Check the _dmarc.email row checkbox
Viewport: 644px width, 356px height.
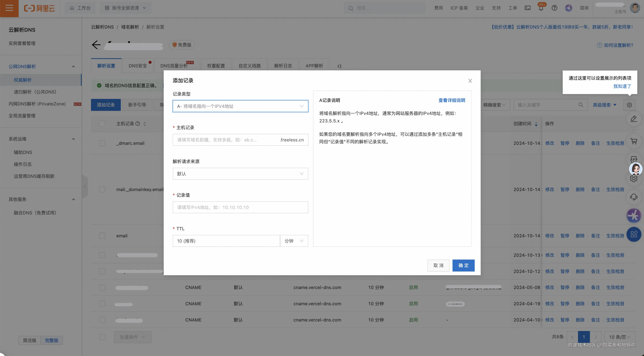click(102, 143)
